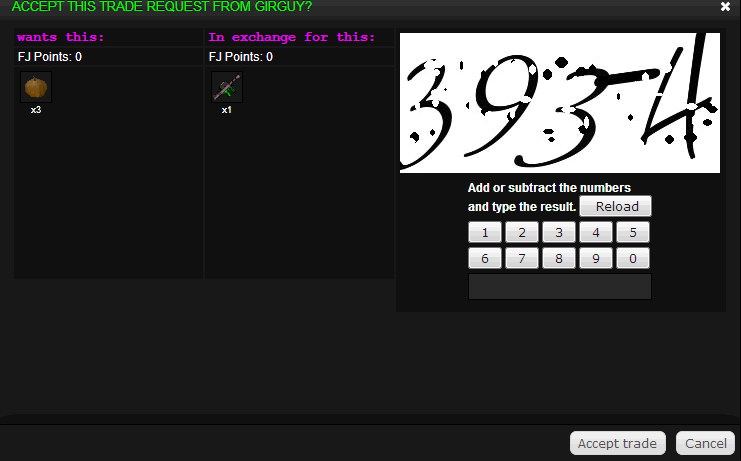Accept the trade from Girguy
The image size is (741, 461).
click(617, 443)
